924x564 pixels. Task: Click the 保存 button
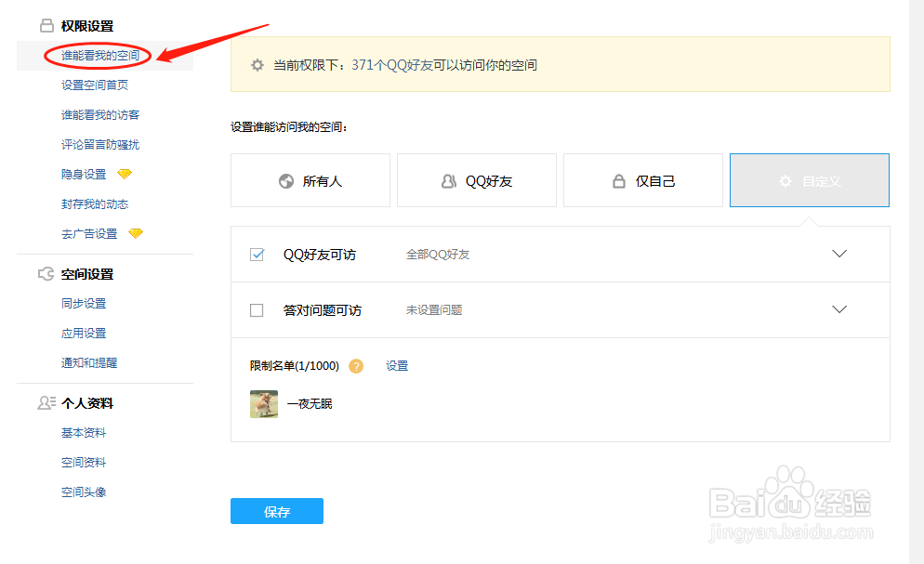277,511
